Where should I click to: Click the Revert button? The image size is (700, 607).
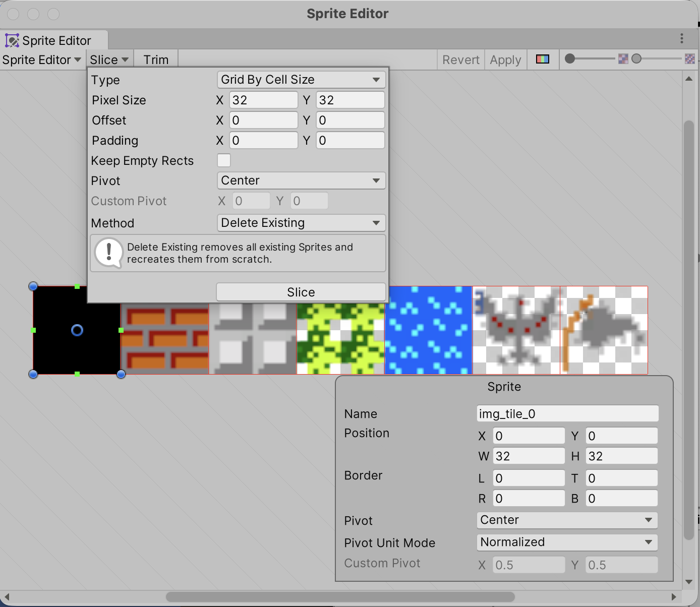tap(461, 59)
